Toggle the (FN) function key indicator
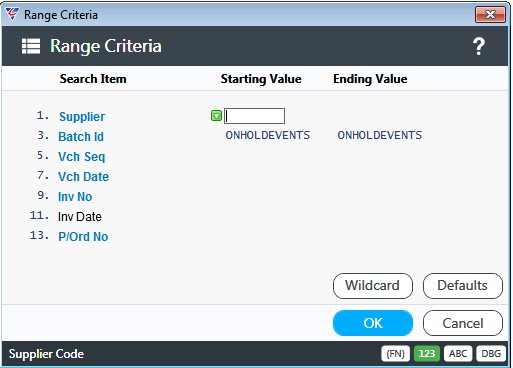This screenshot has height=368, width=513. [x=395, y=354]
